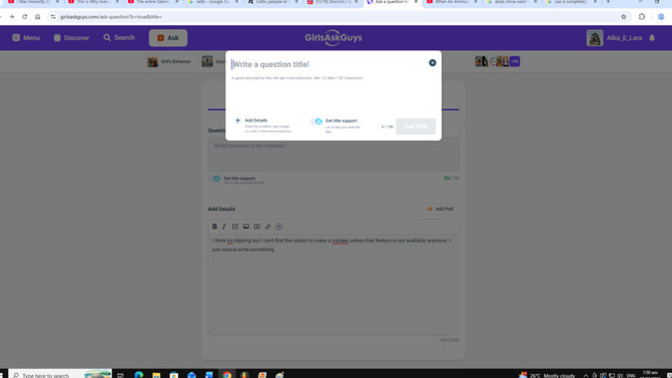Insert a video in the details editor
The image size is (672, 378).
[x=257, y=227]
